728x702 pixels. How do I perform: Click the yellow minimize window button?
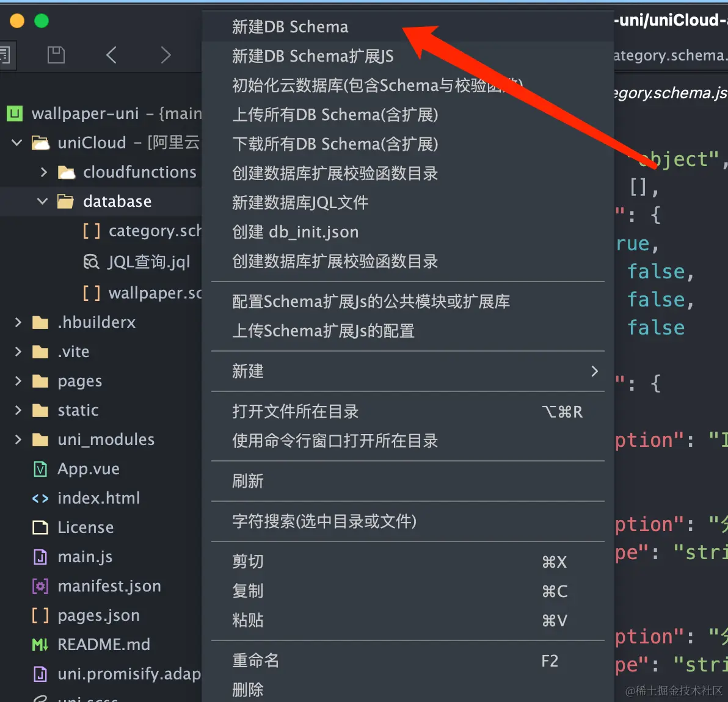click(16, 21)
